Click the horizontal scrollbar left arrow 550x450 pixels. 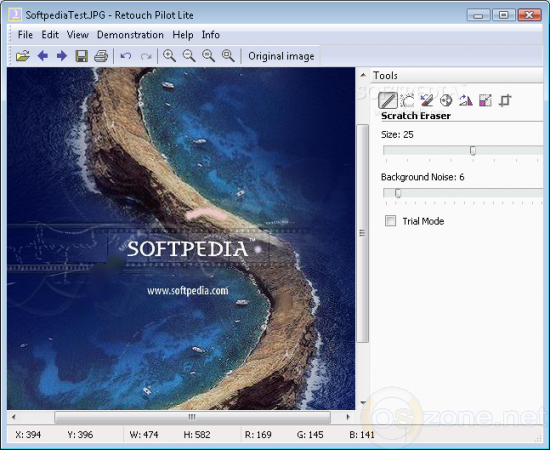pos(14,417)
